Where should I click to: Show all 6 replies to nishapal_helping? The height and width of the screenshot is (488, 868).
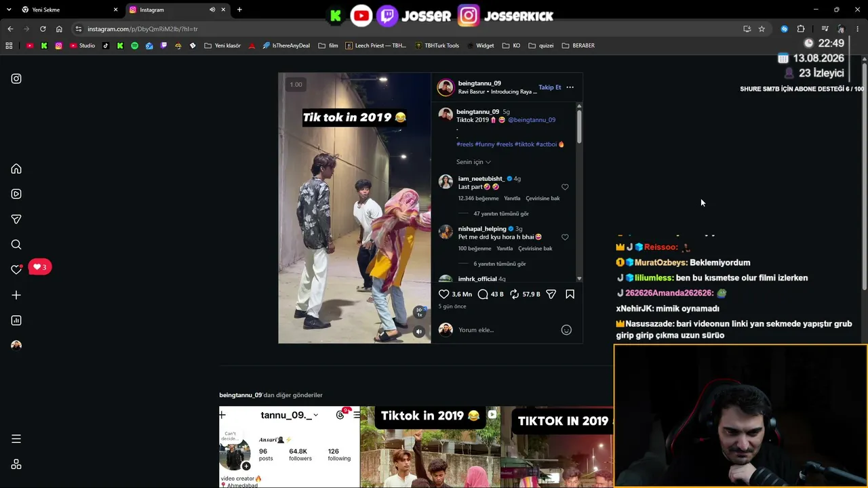pyautogui.click(x=499, y=264)
